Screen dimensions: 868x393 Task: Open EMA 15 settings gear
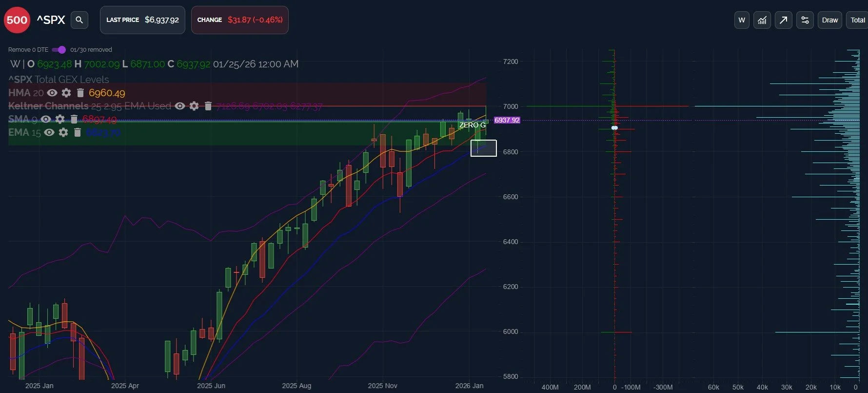63,132
